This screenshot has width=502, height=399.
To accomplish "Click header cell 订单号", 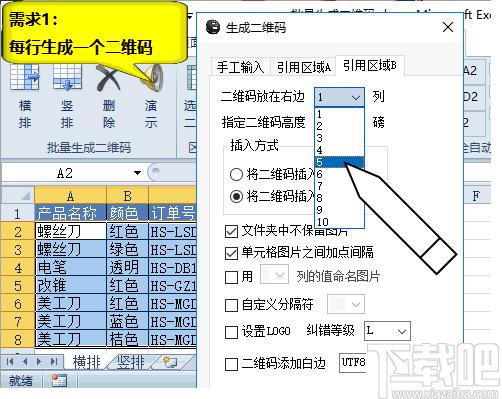I will [173, 213].
